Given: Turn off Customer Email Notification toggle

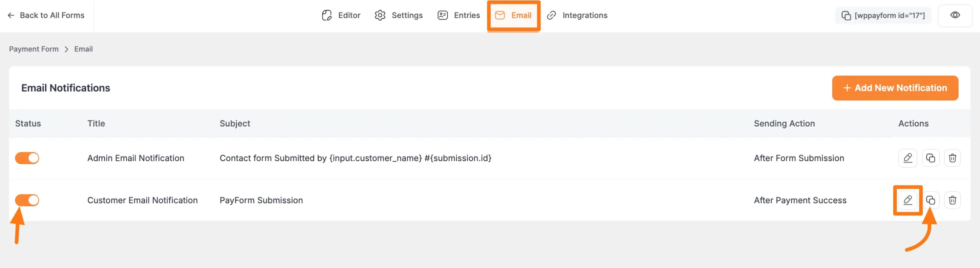Looking at the screenshot, I should [x=27, y=200].
